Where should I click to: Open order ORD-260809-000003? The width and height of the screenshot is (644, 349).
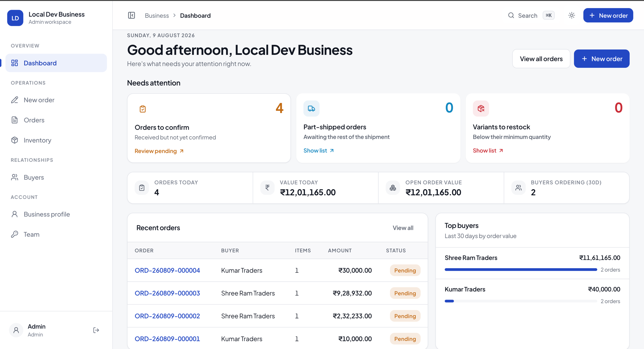pos(167,293)
